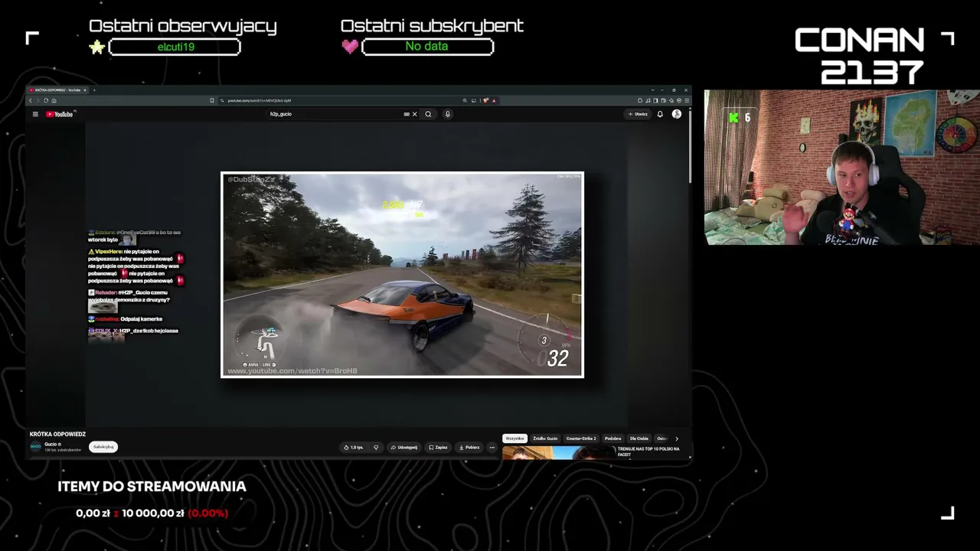Click the video player with drifting car
This screenshot has height=551, width=980.
pyautogui.click(x=402, y=275)
